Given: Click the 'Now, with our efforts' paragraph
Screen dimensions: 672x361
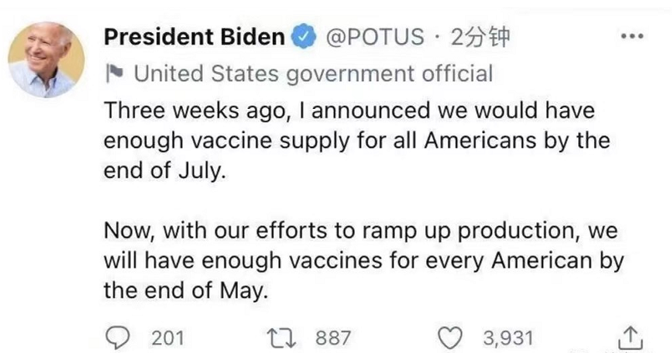Looking at the screenshot, I should tap(364, 261).
